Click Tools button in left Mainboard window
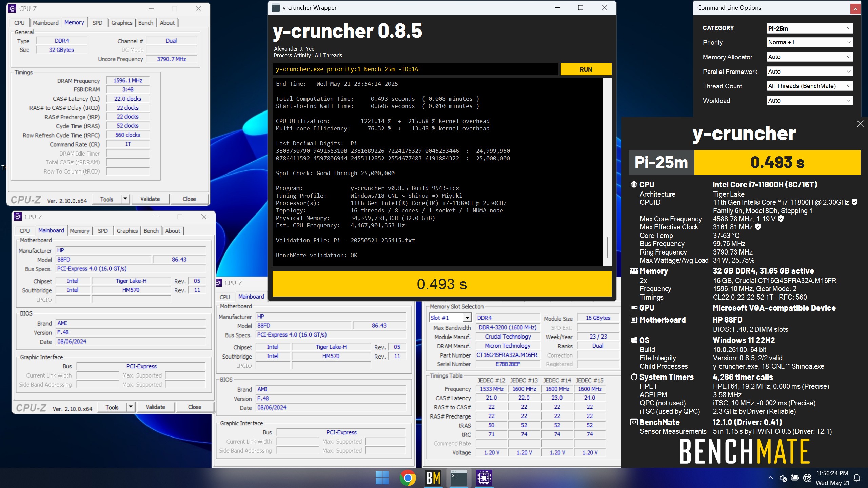The width and height of the screenshot is (868, 488). [112, 407]
